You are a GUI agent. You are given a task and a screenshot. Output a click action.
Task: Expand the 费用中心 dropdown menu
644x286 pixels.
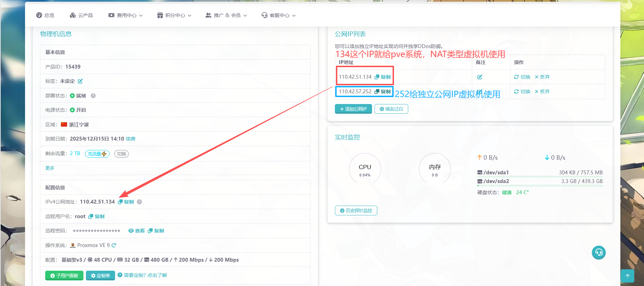(126, 15)
